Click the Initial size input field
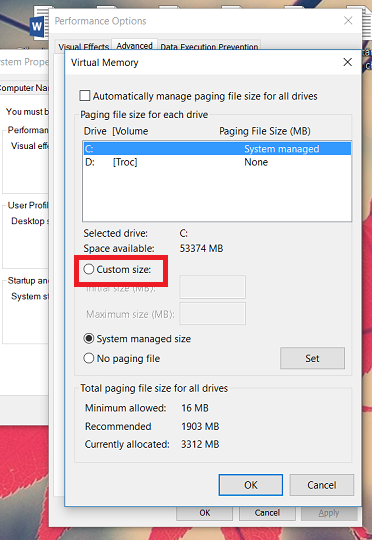372x540 pixels. click(x=213, y=287)
